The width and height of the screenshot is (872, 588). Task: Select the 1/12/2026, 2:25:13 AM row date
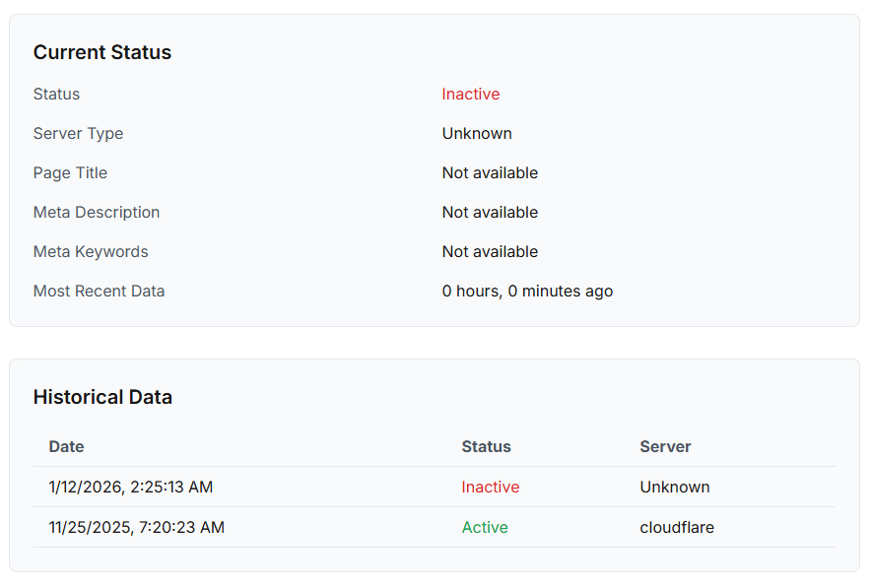point(130,488)
